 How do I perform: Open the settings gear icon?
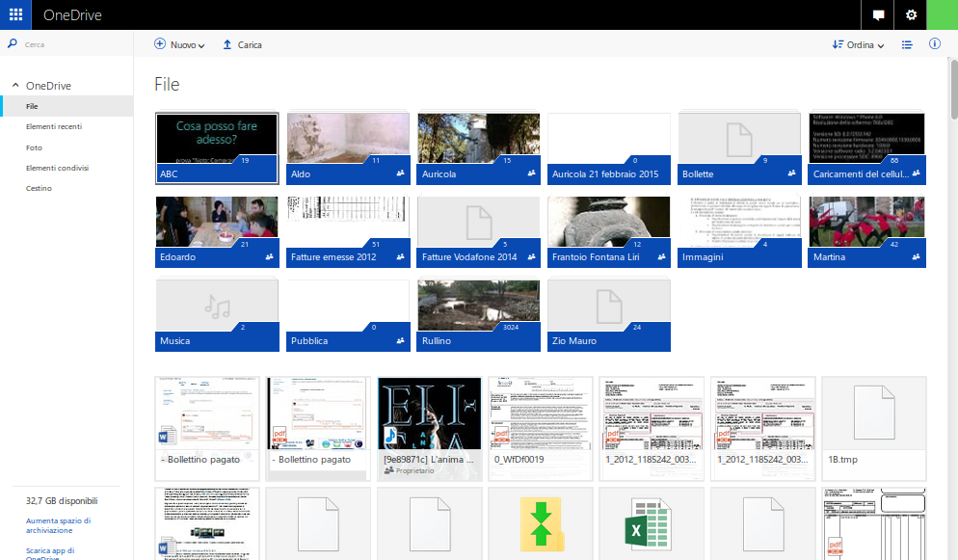pos(911,14)
